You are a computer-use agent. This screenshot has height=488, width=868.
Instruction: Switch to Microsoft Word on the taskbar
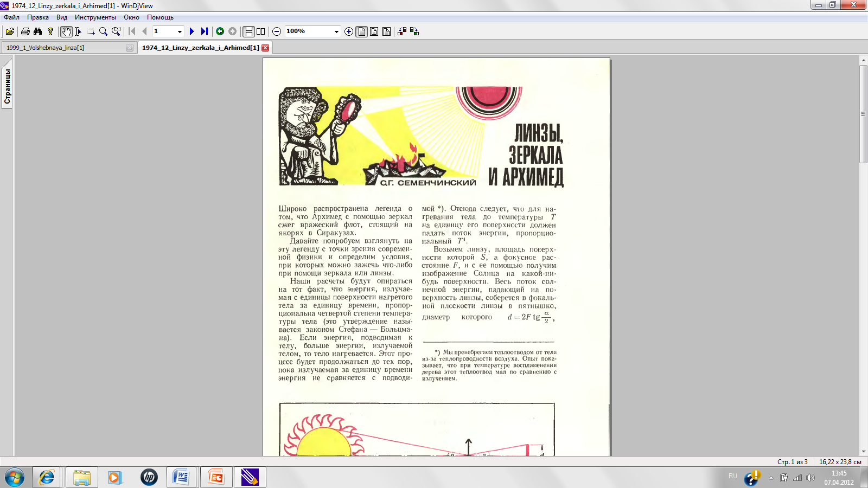(x=182, y=477)
